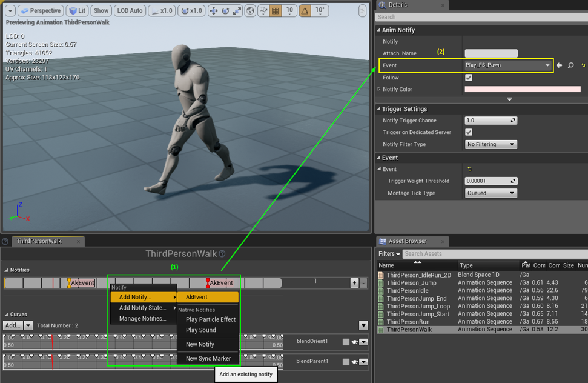Viewport: 588px width, 383px height.
Task: Open the Notify Filter Type dropdown
Action: (491, 144)
